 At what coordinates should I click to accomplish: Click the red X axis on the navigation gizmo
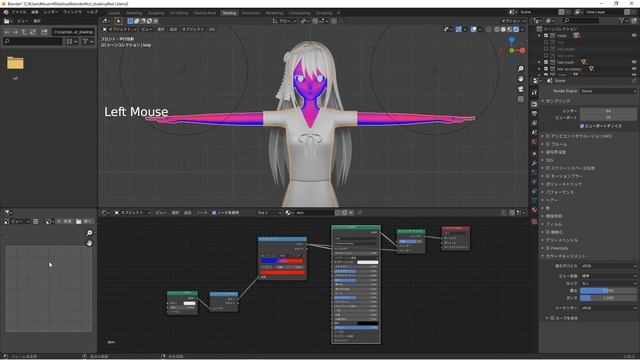point(522,50)
